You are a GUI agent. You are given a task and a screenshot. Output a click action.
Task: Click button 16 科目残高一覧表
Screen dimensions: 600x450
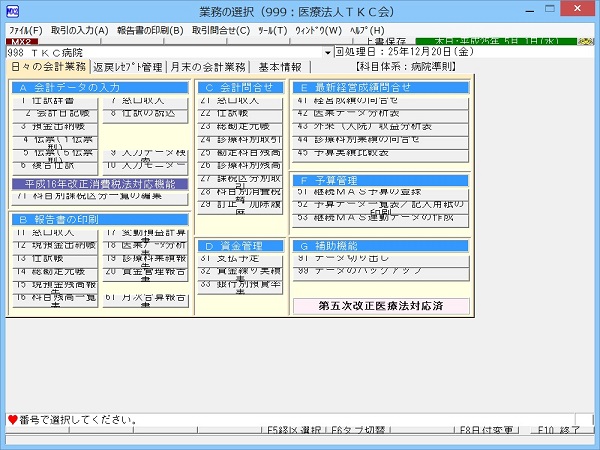55,301
